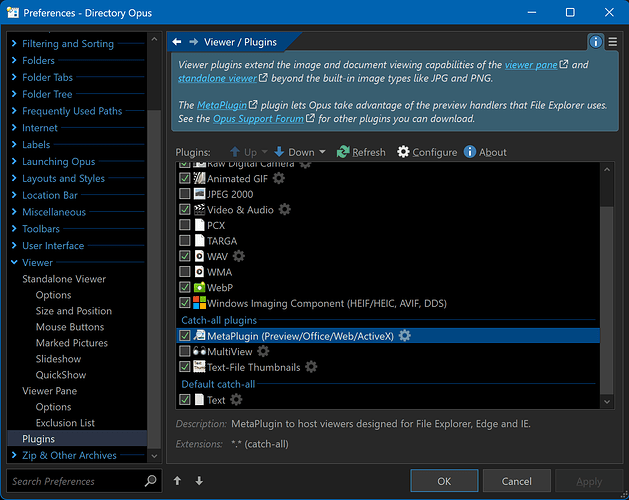Open the standalone viewer help link
This screenshot has height=500, width=629.
tap(217, 78)
